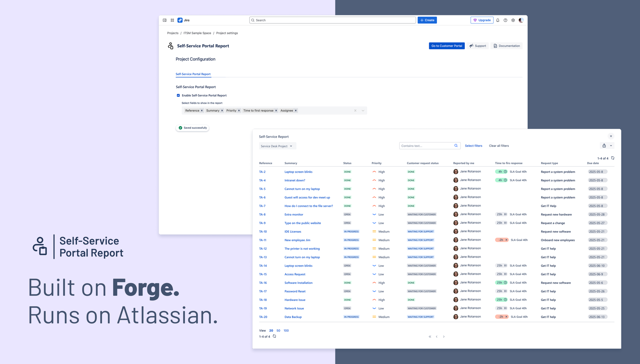The image size is (640, 364).
Task: Click the -2h breached SLA badge for TA-11
Action: coord(502,240)
